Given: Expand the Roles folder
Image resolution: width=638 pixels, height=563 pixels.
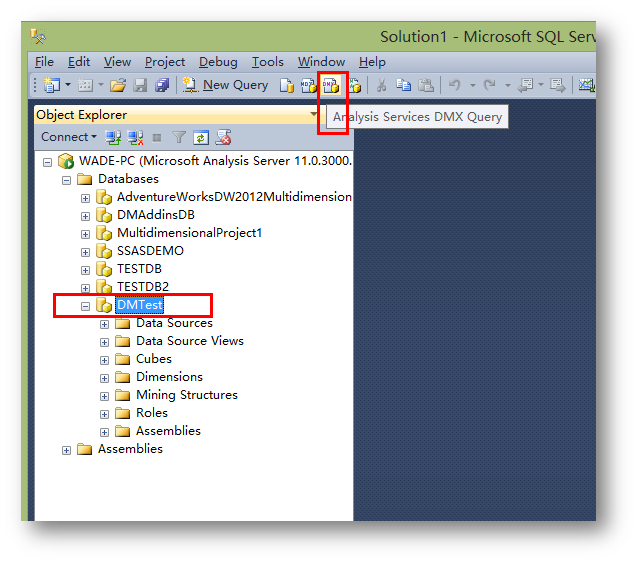Looking at the screenshot, I should pyautogui.click(x=105, y=414).
